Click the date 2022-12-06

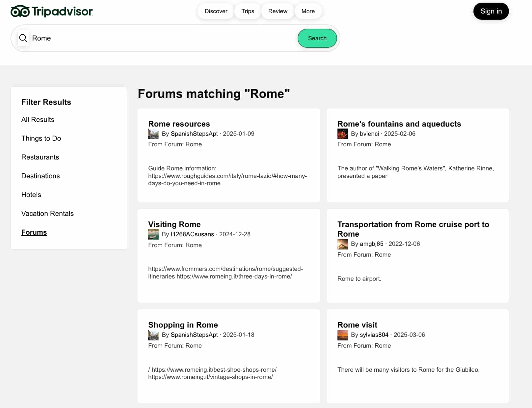404,244
